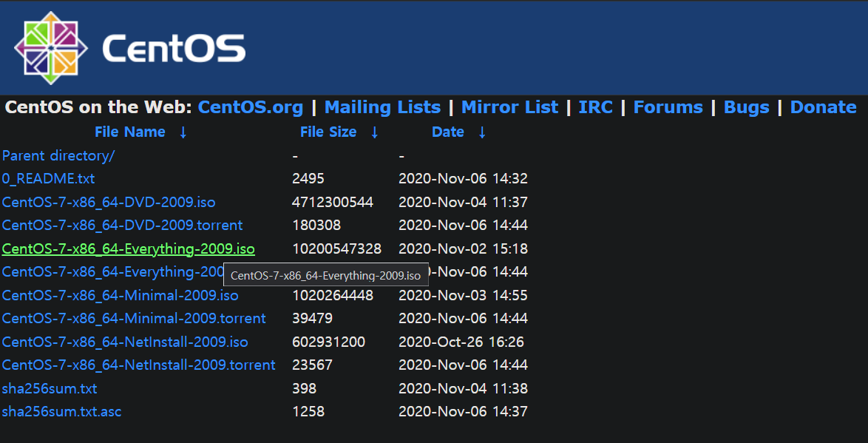Visit the Forums link
Image resolution: width=868 pixels, height=443 pixels.
click(x=668, y=107)
